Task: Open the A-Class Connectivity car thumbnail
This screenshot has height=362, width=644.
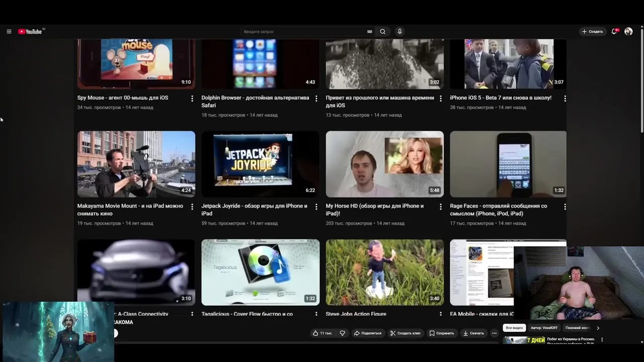Action: tap(136, 272)
